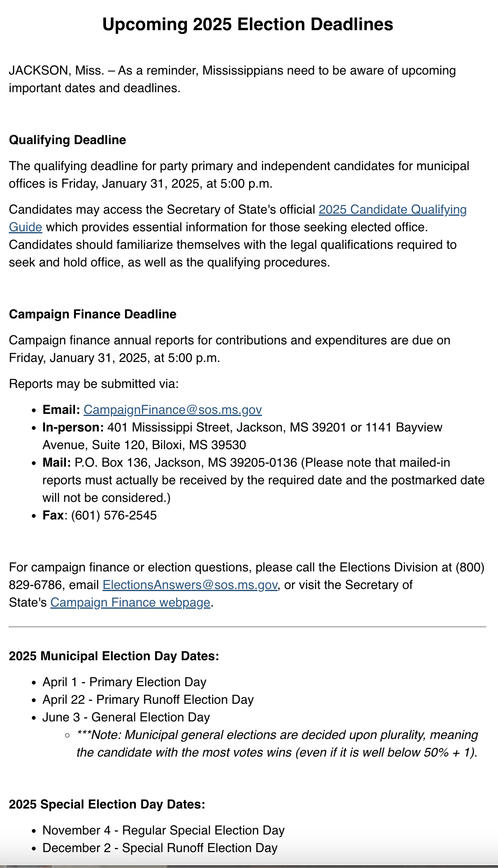Select the December 2 Special Runoff item
This screenshot has width=498, height=868.
(x=160, y=848)
